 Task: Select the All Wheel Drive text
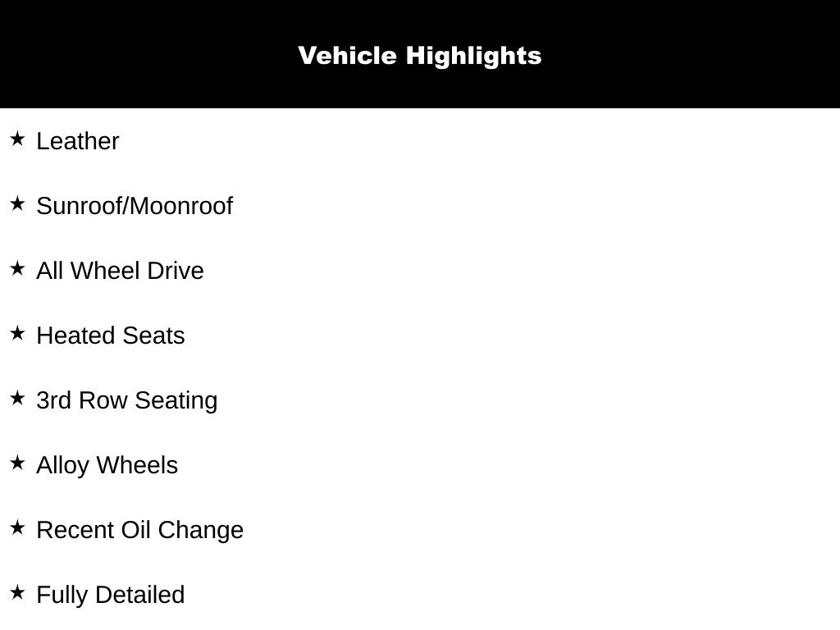point(120,271)
